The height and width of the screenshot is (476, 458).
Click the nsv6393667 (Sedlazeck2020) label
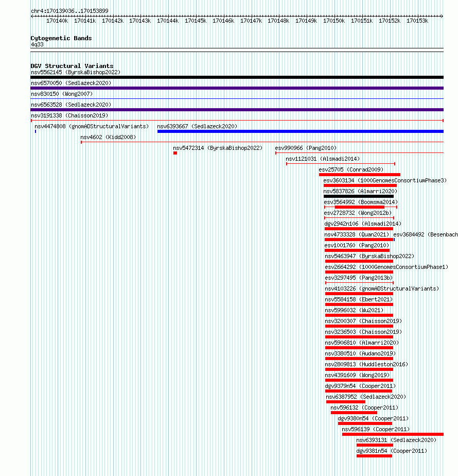point(197,126)
